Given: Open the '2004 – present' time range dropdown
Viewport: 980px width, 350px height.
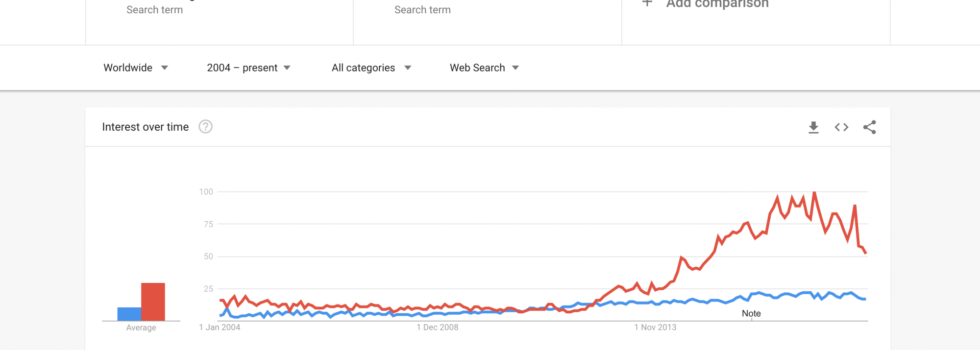Looking at the screenshot, I should point(248,68).
